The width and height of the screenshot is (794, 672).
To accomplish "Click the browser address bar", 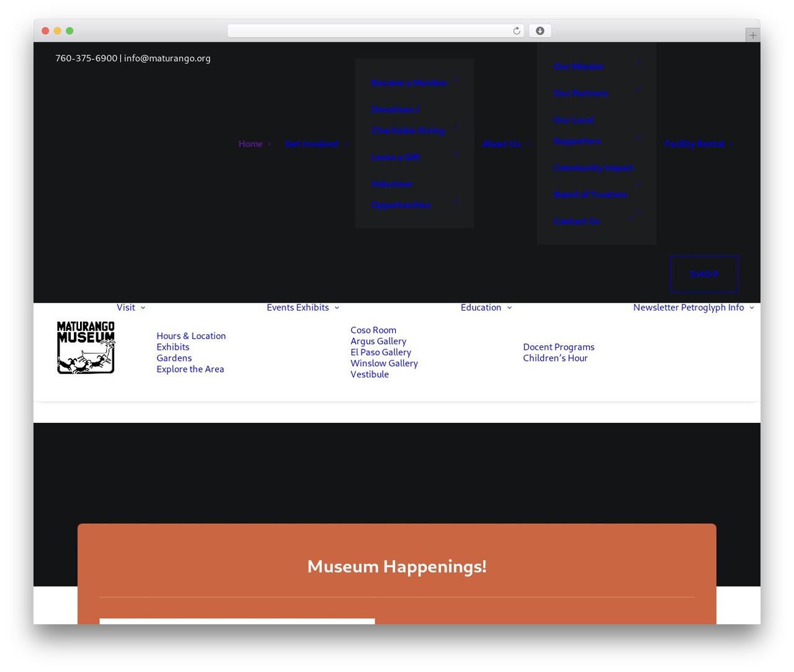I will click(375, 31).
